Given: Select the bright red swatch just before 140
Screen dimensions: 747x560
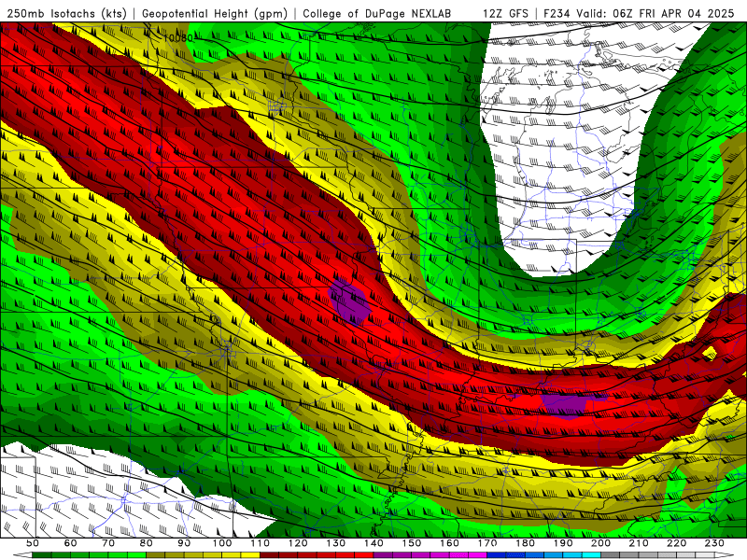Looking at the screenshot, I should (364, 555).
